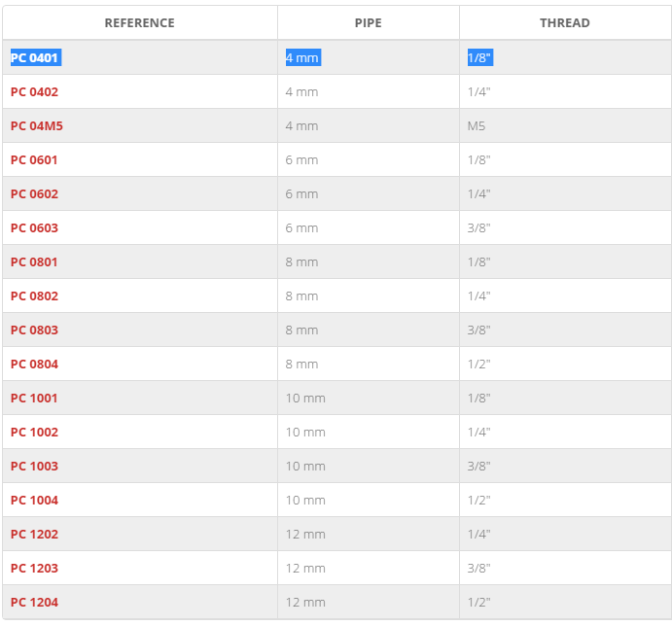The image size is (672, 626).
Task: Open the PC 1203 reference link
Action: point(34,568)
